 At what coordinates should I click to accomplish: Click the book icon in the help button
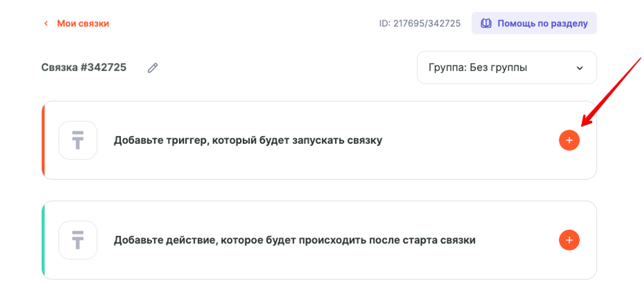pos(486,24)
